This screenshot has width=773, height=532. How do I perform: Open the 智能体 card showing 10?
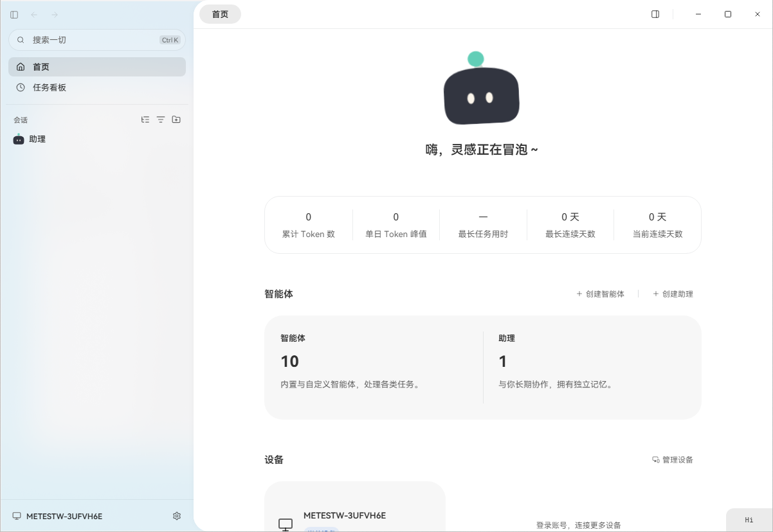(x=374, y=367)
